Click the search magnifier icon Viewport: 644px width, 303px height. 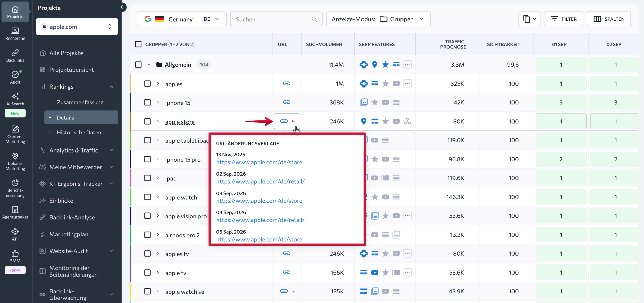314,19
